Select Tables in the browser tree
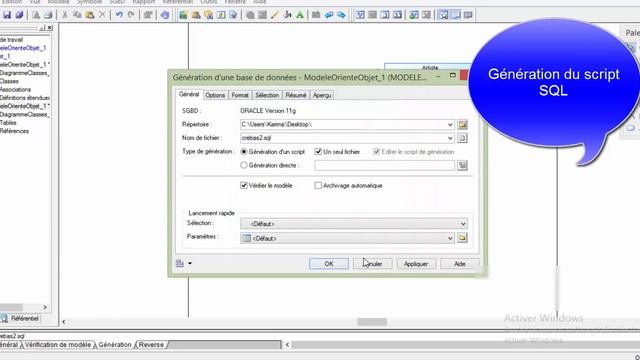Viewport: 640px width, 360px height. (x=8, y=122)
